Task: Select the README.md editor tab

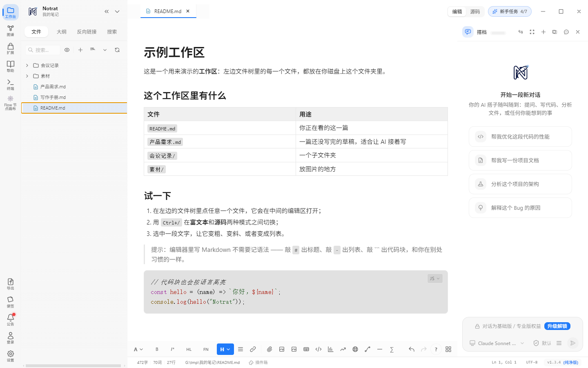Action: tap(168, 11)
